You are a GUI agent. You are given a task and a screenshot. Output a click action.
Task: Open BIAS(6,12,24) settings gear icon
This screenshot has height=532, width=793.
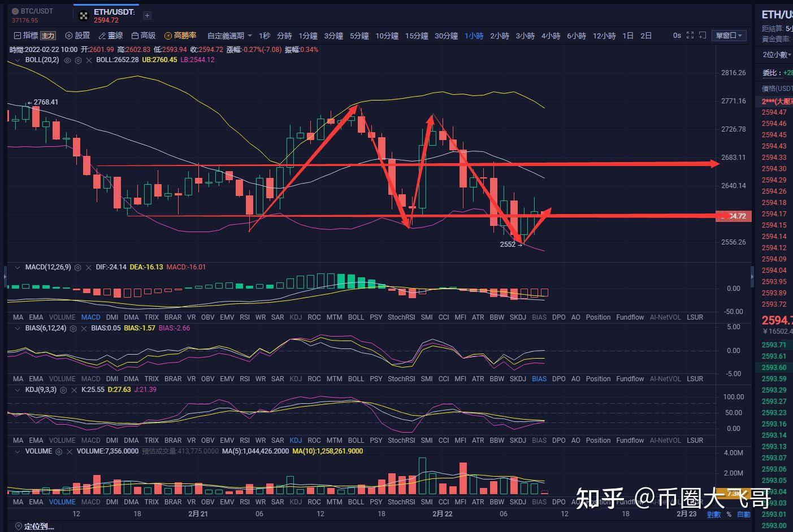click(73, 328)
